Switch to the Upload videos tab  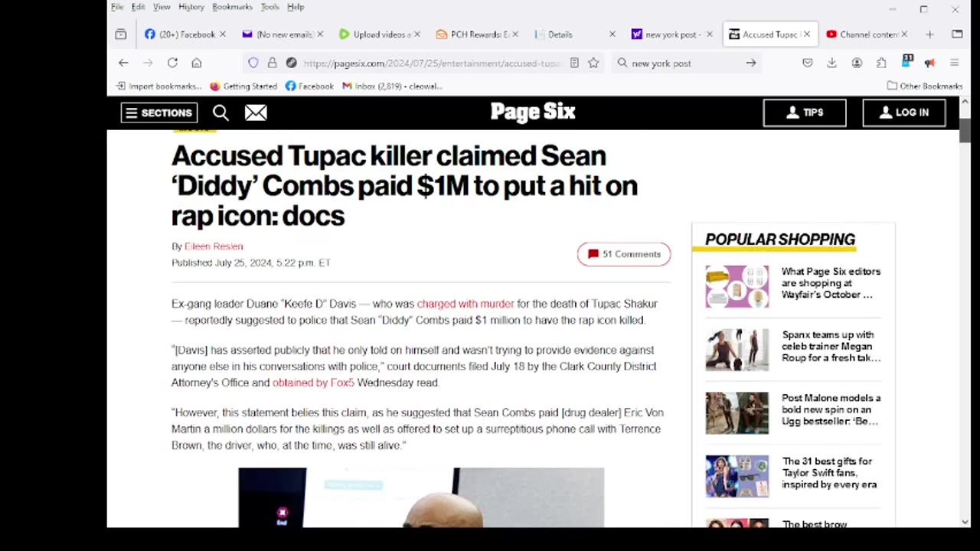click(381, 34)
